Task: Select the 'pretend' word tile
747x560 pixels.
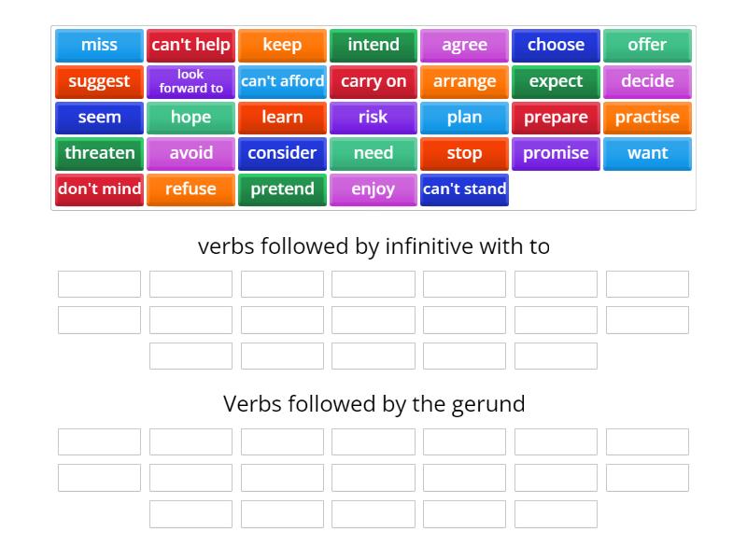Action: click(282, 189)
